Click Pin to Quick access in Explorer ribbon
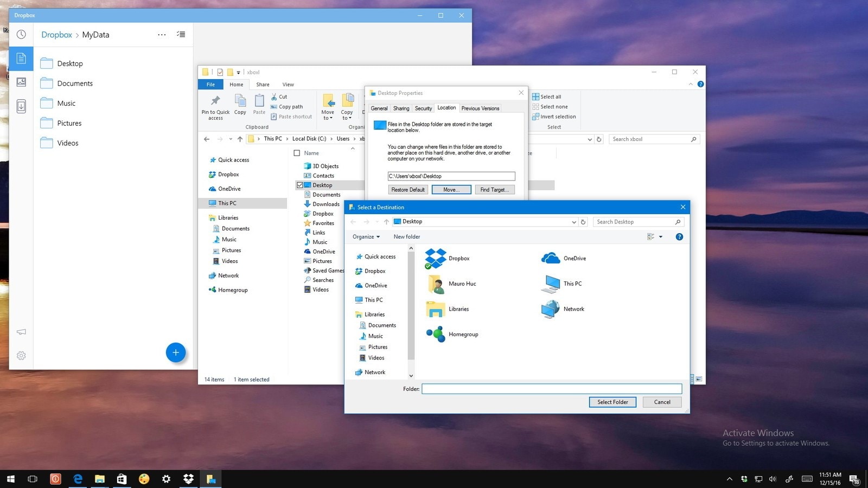868x488 pixels. [215, 107]
